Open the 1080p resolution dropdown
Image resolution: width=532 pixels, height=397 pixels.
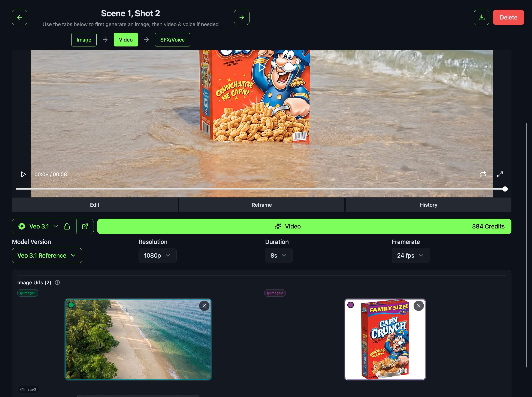pyautogui.click(x=157, y=255)
